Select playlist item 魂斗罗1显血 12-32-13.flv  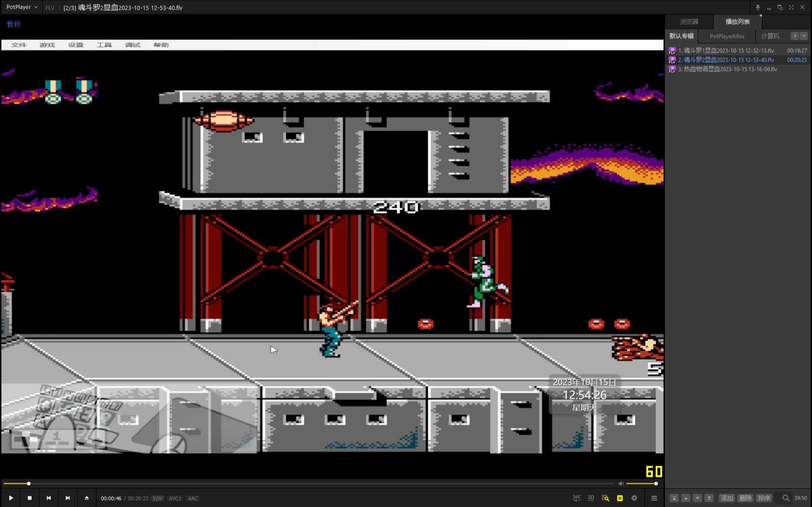(x=738, y=51)
